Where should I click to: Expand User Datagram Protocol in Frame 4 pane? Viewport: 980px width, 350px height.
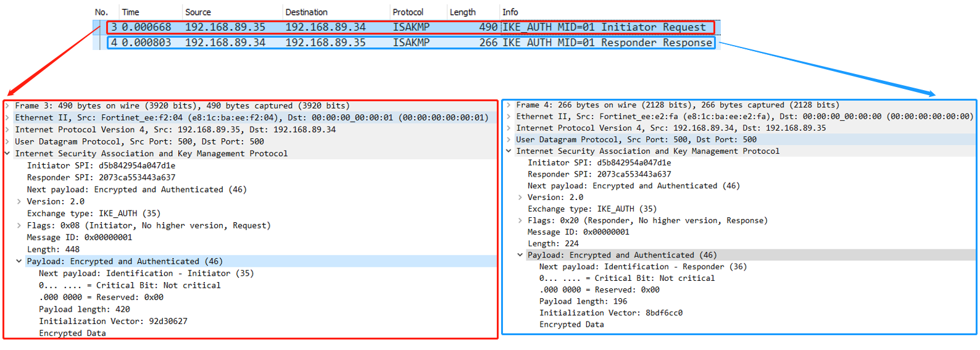coord(509,140)
